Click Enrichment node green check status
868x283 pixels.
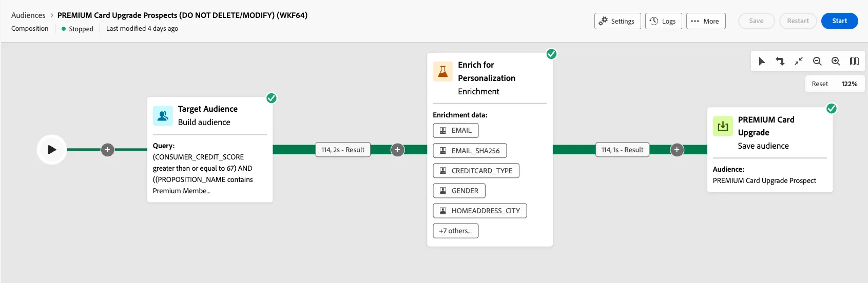point(551,54)
